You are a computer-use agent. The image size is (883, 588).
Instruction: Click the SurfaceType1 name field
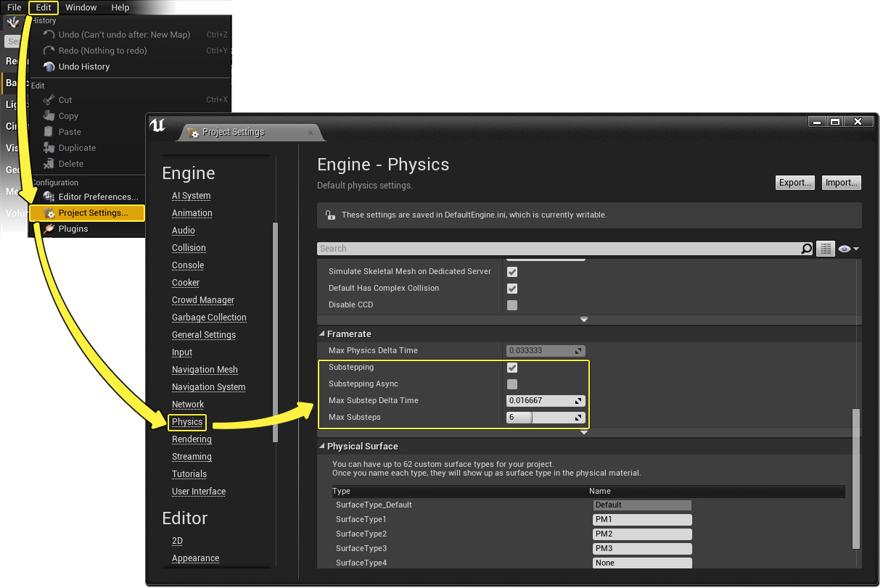(x=641, y=520)
